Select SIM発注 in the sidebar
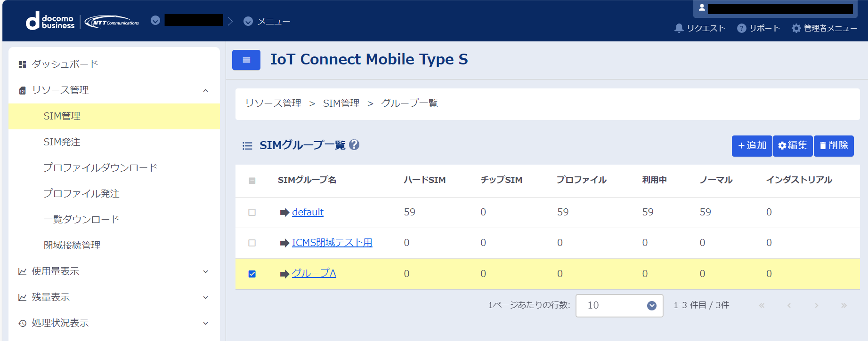The height and width of the screenshot is (341, 868). (x=62, y=142)
